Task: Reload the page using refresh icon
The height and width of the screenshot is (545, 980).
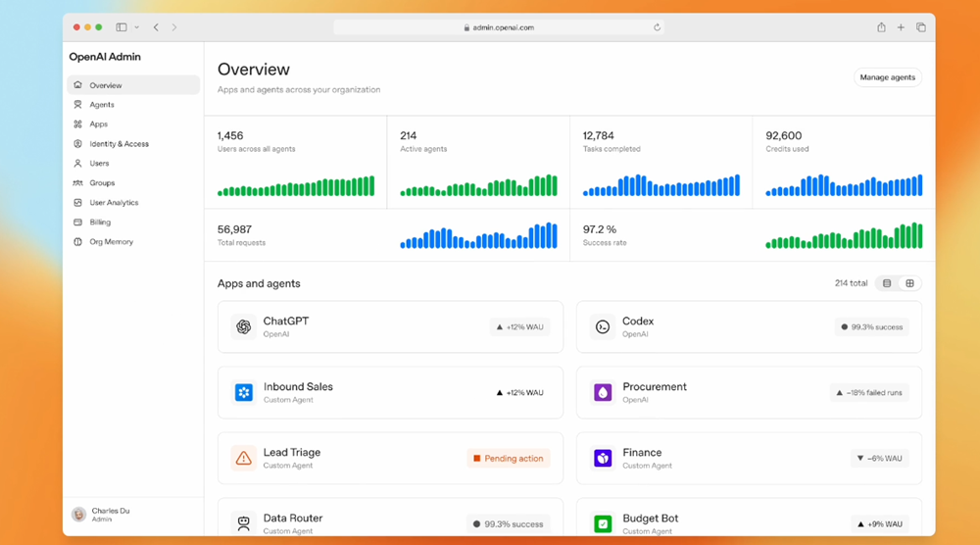Action: (657, 27)
